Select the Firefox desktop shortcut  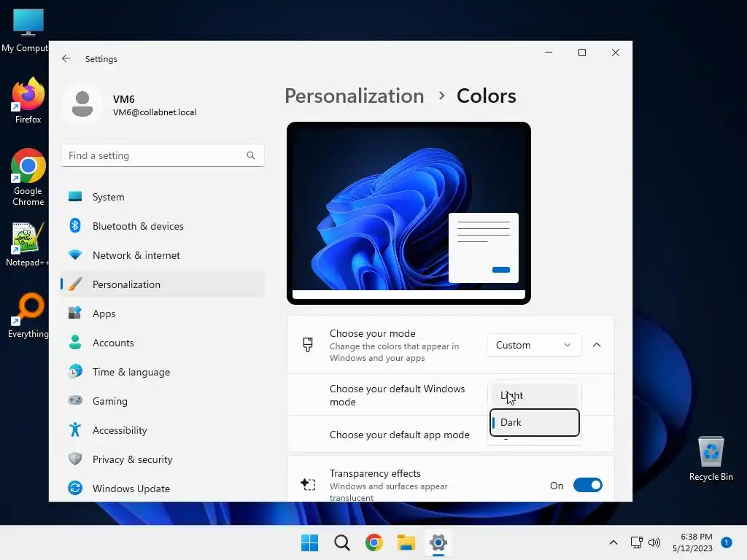pyautogui.click(x=28, y=101)
